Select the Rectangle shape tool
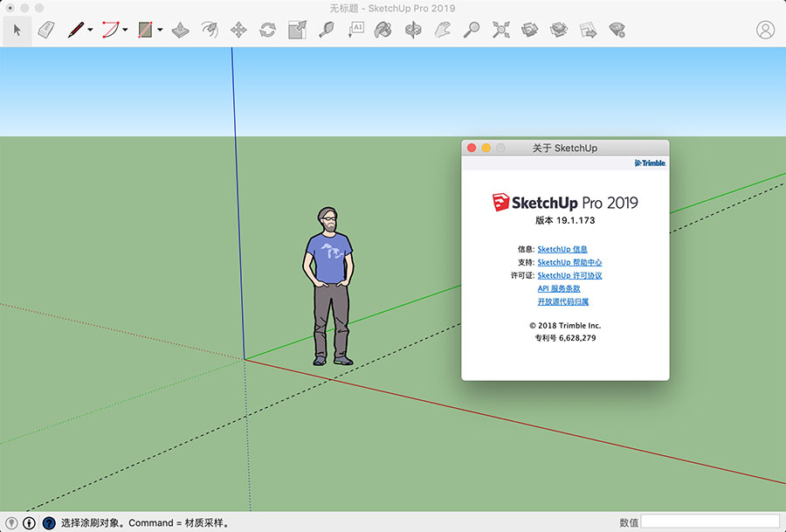 point(145,30)
